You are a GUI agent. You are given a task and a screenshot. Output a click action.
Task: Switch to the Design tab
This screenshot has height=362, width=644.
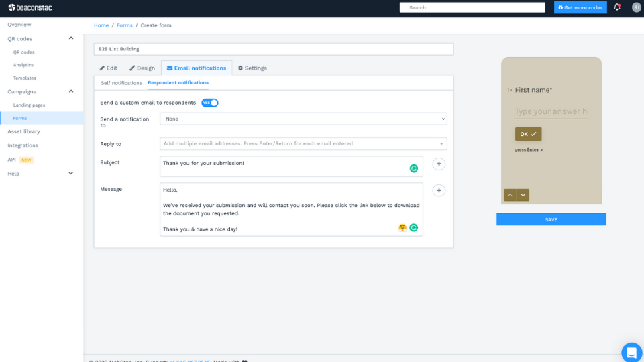[x=142, y=68]
